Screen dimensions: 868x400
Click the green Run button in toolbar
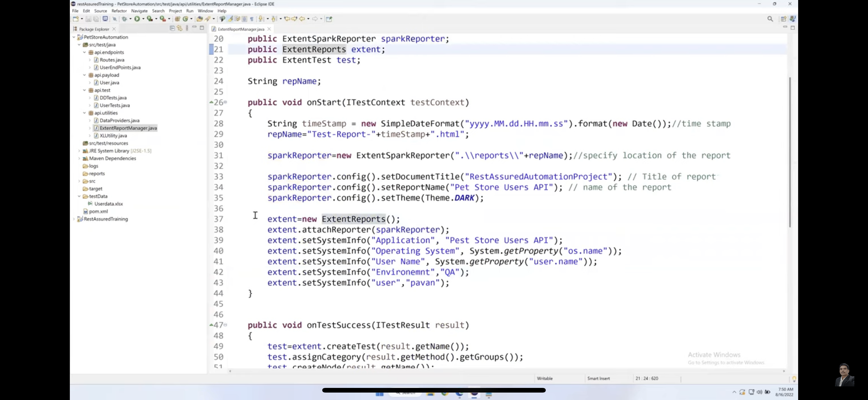[x=137, y=19]
